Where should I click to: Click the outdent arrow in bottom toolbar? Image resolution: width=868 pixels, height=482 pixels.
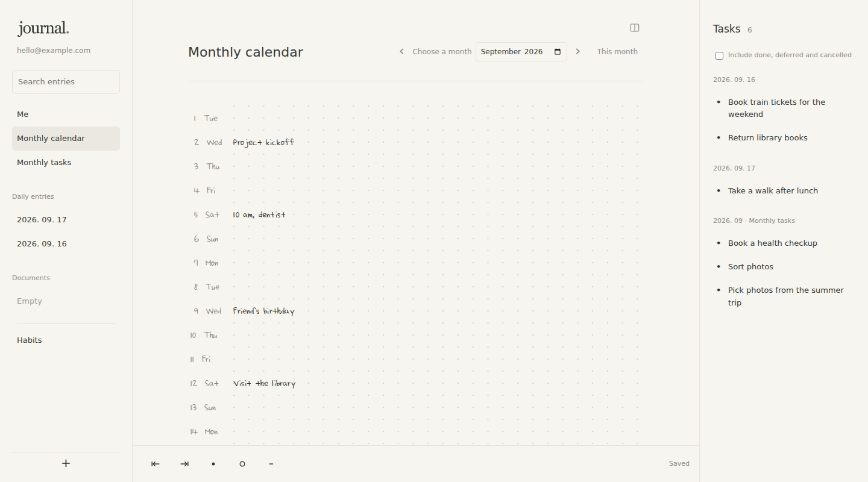tap(155, 464)
